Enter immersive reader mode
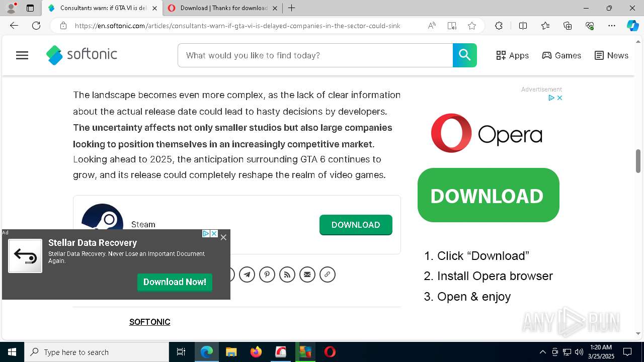Screen dimensions: 644x362 [452, 26]
